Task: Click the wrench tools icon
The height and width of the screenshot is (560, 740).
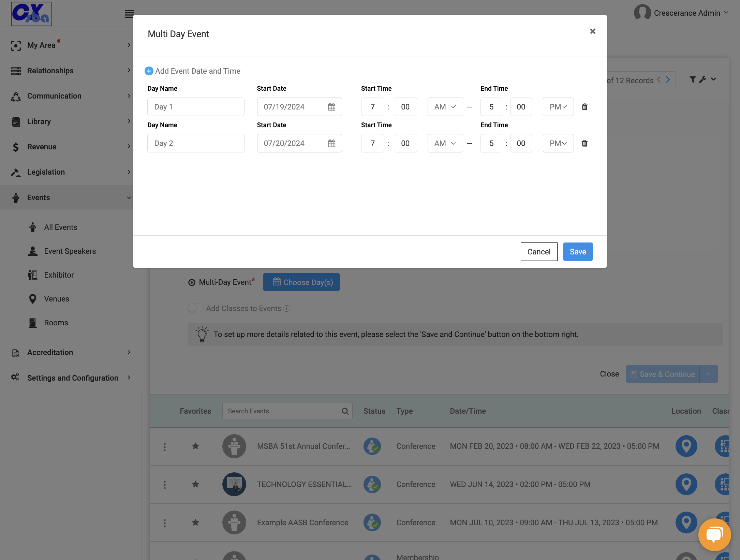Action: point(702,79)
